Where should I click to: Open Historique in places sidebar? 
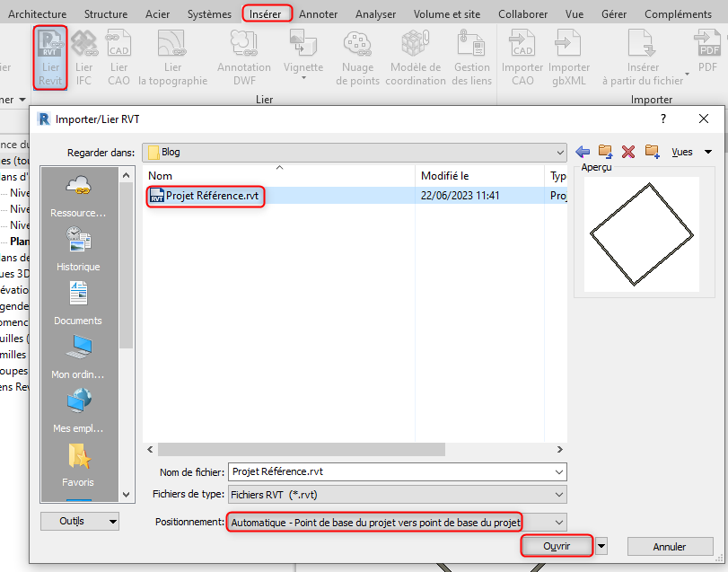(78, 249)
